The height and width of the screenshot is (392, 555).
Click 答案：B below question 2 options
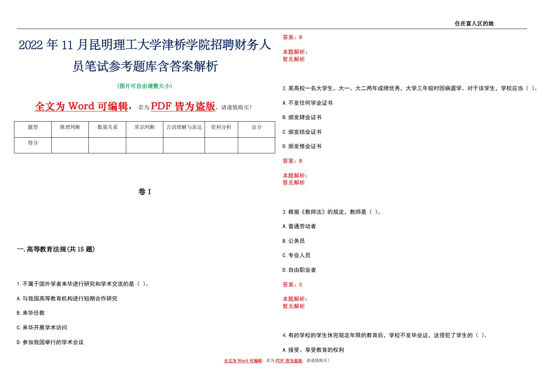point(292,161)
